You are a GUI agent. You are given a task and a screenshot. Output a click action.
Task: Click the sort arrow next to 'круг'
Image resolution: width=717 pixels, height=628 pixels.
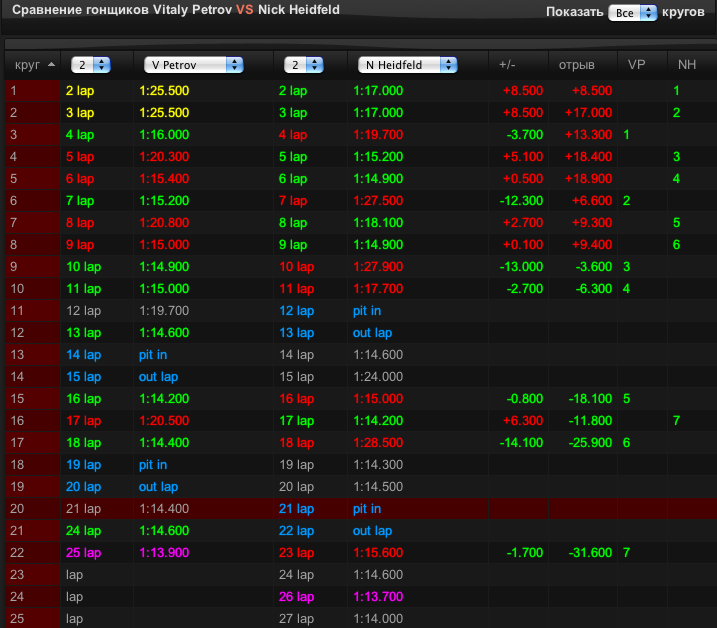coord(52,64)
